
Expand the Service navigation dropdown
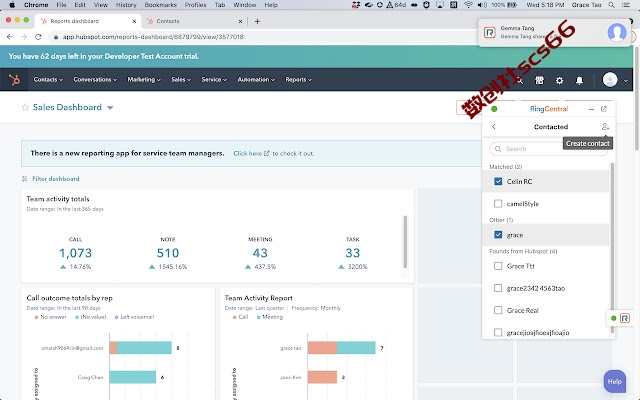point(214,80)
